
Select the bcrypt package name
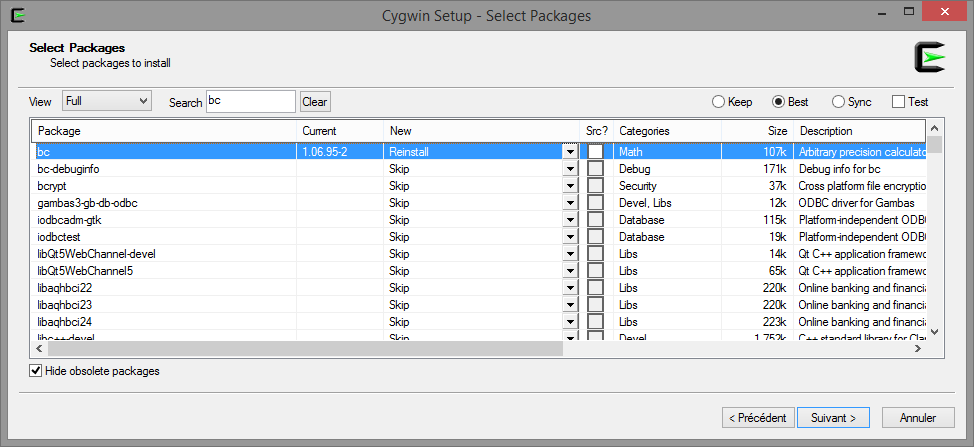coord(52,186)
